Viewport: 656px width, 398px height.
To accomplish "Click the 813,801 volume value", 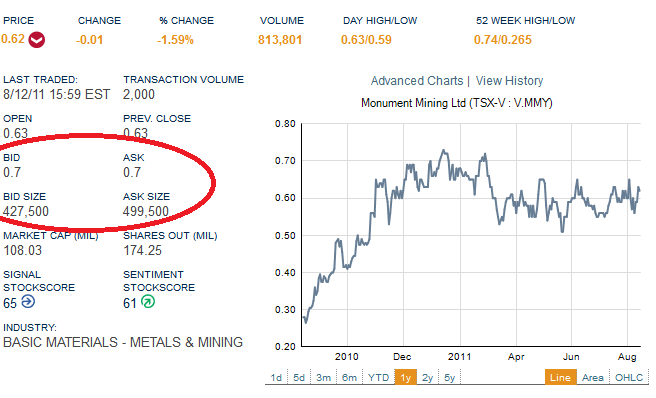I will tap(280, 40).
